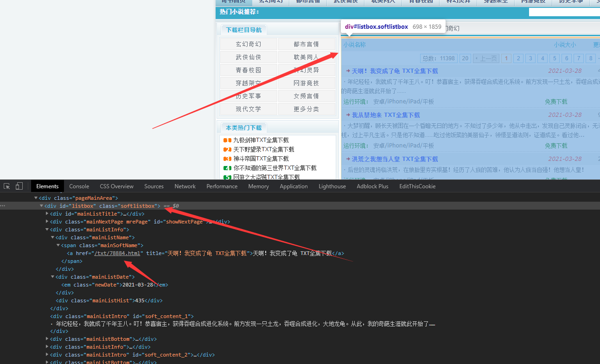Screen dimensions: 600x364
Task: Click the 小说名称 column header
Action: (355, 45)
